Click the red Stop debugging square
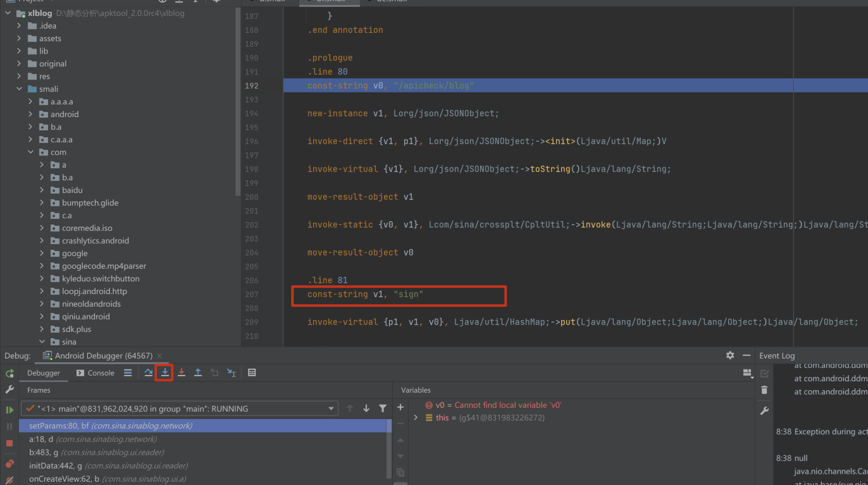Image resolution: width=868 pixels, height=485 pixels. [x=9, y=443]
